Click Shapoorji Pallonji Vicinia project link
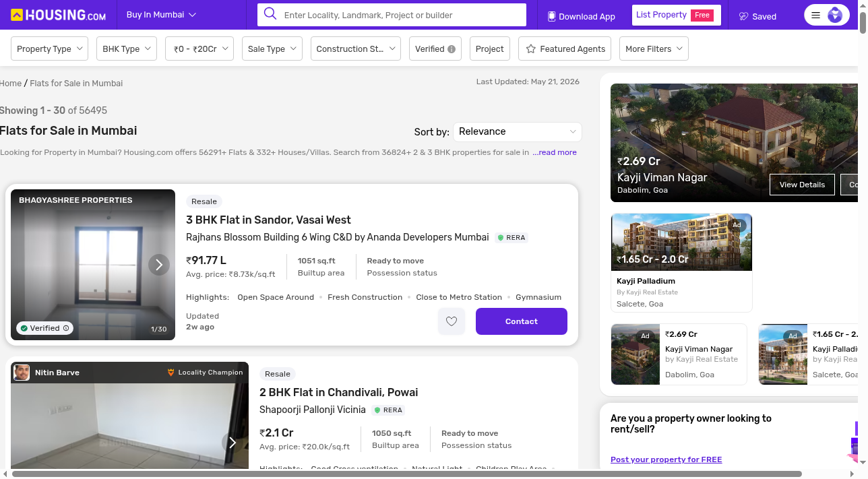 pos(313,410)
